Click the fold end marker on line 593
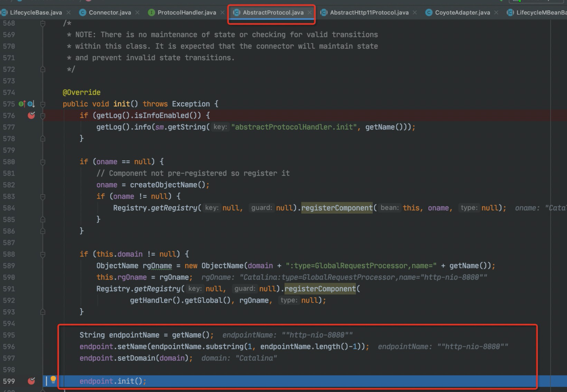The height and width of the screenshot is (392, 567). coord(43,312)
